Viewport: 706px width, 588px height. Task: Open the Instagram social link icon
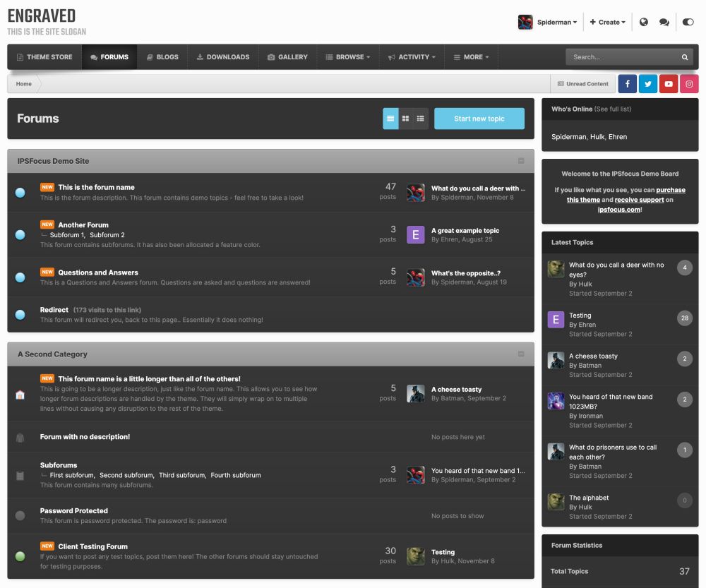[x=689, y=84]
